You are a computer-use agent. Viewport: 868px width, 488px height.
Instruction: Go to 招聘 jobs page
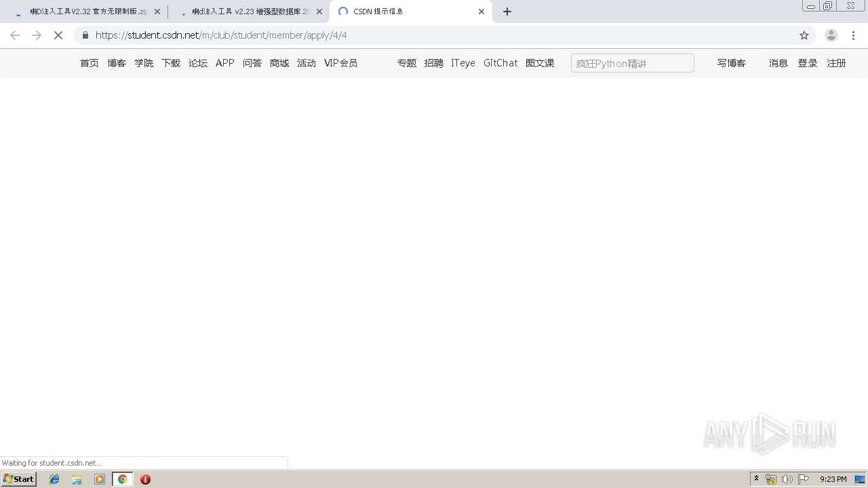tap(434, 63)
